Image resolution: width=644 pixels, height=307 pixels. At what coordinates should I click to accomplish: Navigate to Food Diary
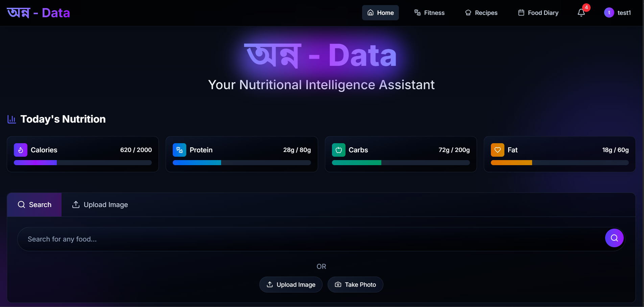click(538, 13)
